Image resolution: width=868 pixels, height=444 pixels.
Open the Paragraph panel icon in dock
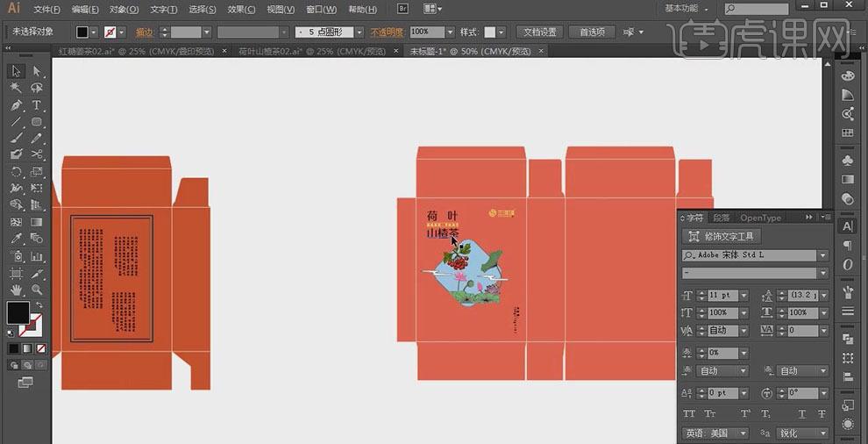(847, 246)
